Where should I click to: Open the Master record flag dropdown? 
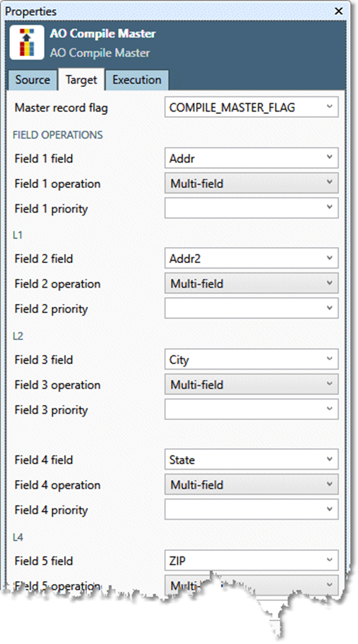pos(251,108)
